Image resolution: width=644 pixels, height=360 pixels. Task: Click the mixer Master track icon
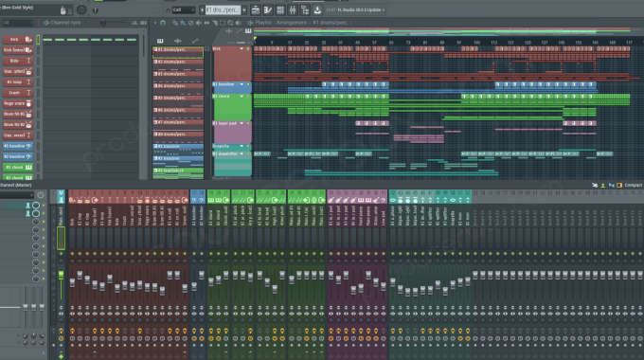tap(61, 200)
